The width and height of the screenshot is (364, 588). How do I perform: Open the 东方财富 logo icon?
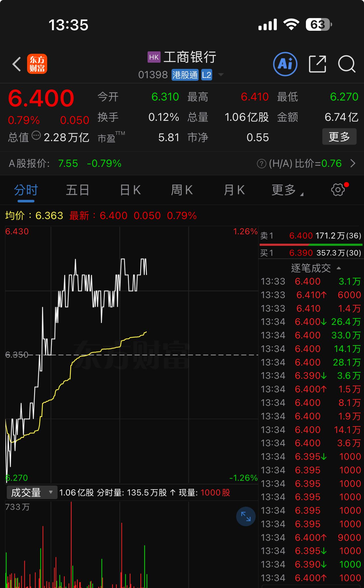pyautogui.click(x=37, y=64)
